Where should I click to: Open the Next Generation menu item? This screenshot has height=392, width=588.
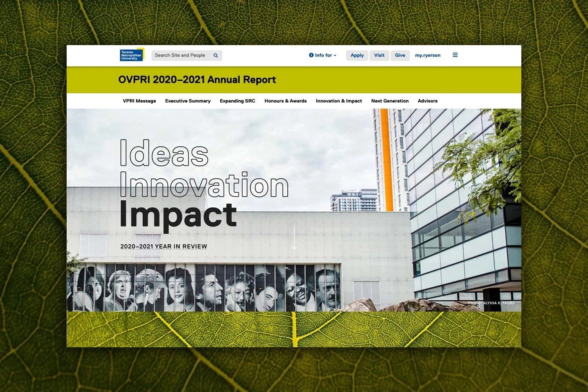pyautogui.click(x=390, y=101)
